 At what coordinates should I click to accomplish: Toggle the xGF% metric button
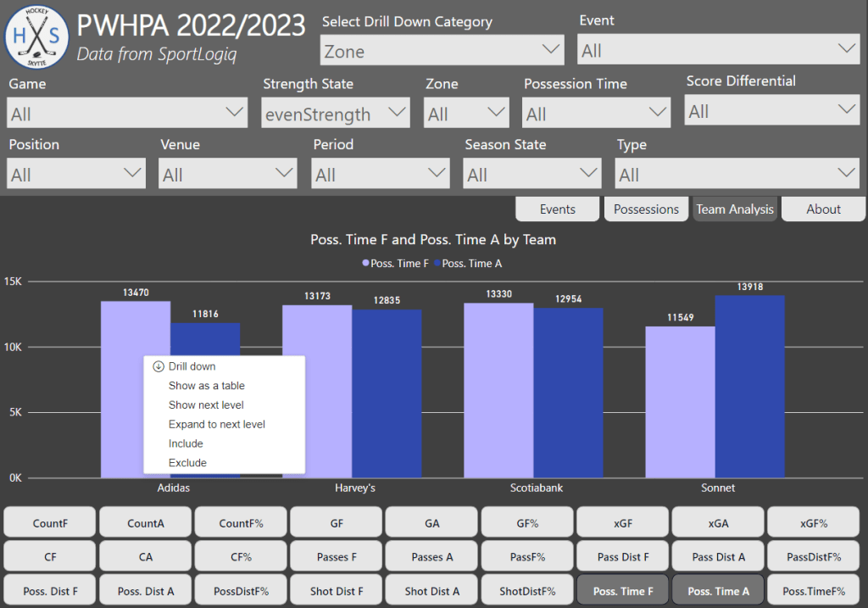coord(813,523)
